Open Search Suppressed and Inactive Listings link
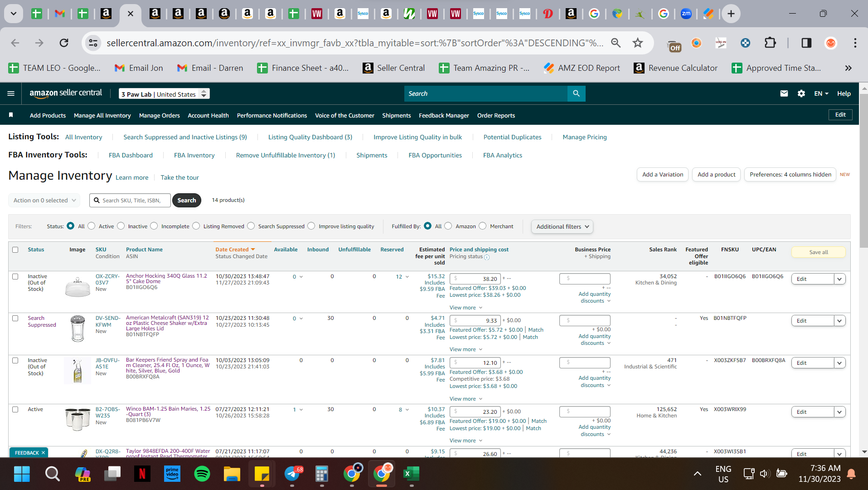This screenshot has height=490, width=868. click(185, 137)
